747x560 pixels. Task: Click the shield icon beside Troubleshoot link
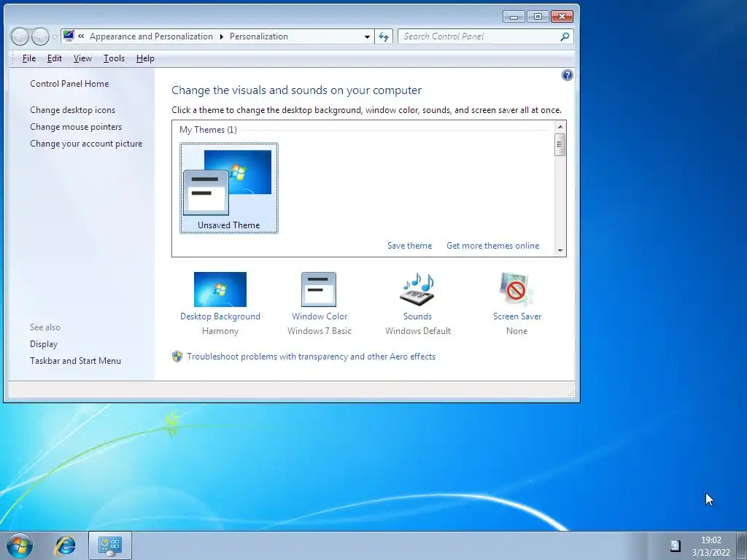tap(177, 357)
